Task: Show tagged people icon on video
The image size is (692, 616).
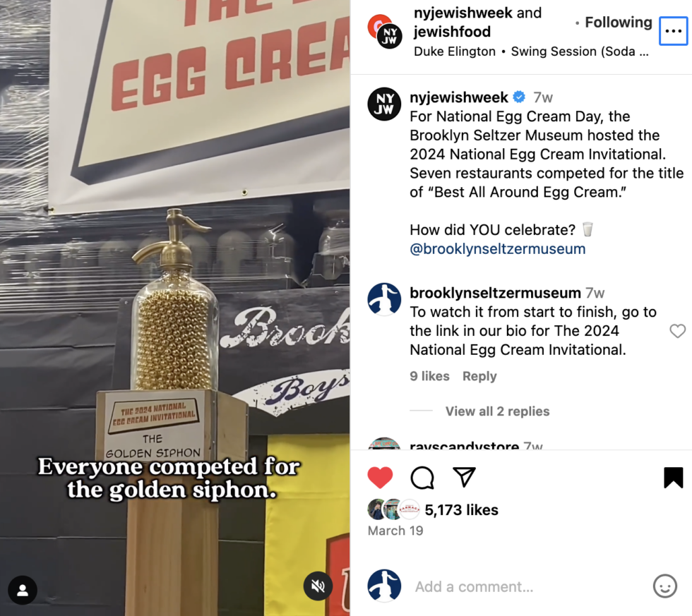Action: (x=23, y=590)
